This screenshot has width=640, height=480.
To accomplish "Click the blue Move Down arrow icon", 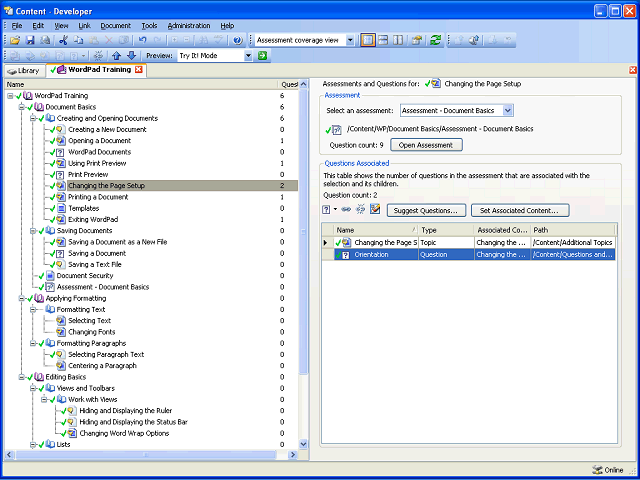I will 131,56.
